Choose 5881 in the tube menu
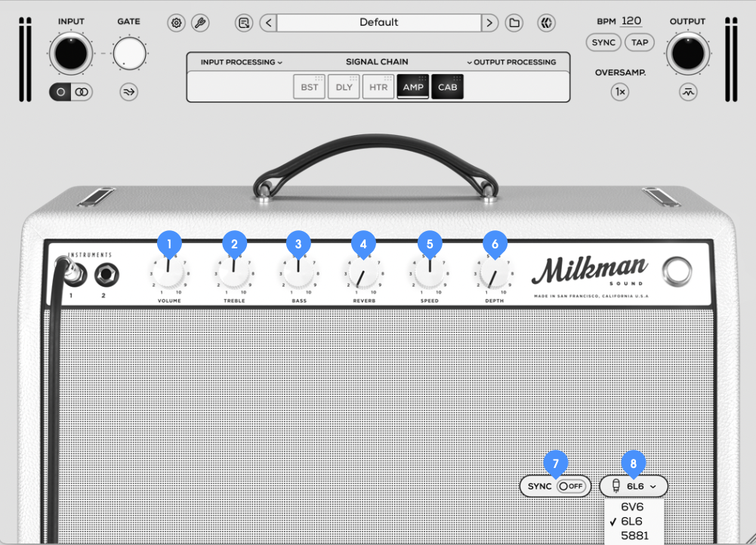 point(633,536)
